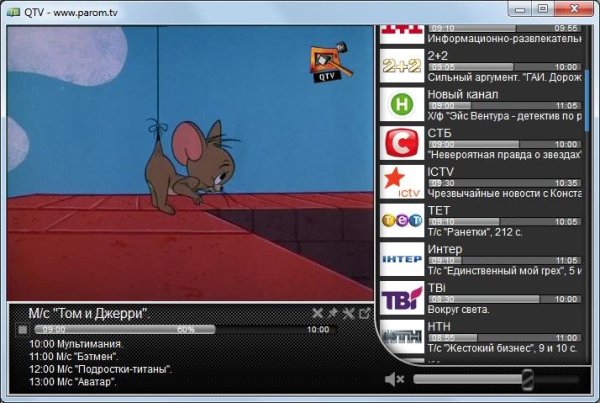The image size is (600, 403).
Task: Close the program info panel with X icon
Action: 317,313
